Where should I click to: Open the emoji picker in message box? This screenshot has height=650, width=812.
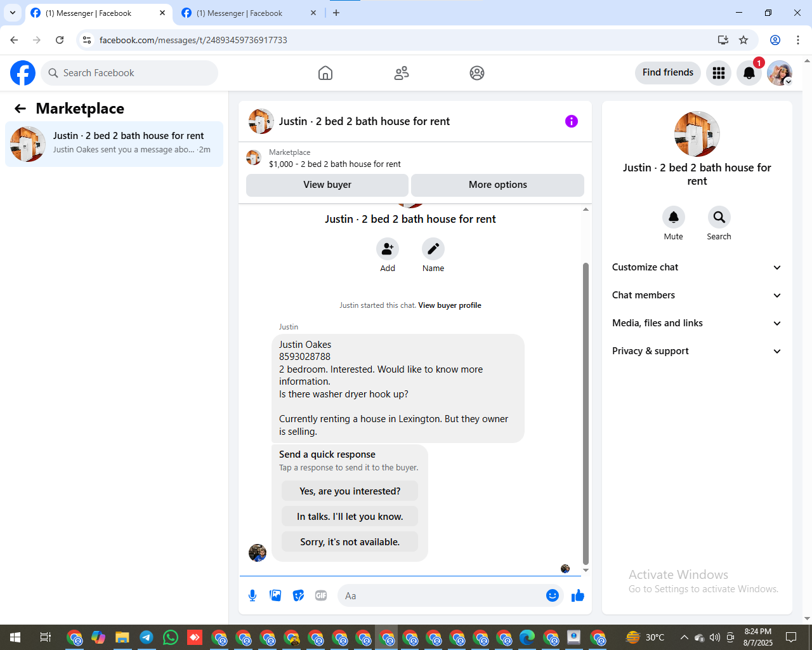[x=553, y=595]
